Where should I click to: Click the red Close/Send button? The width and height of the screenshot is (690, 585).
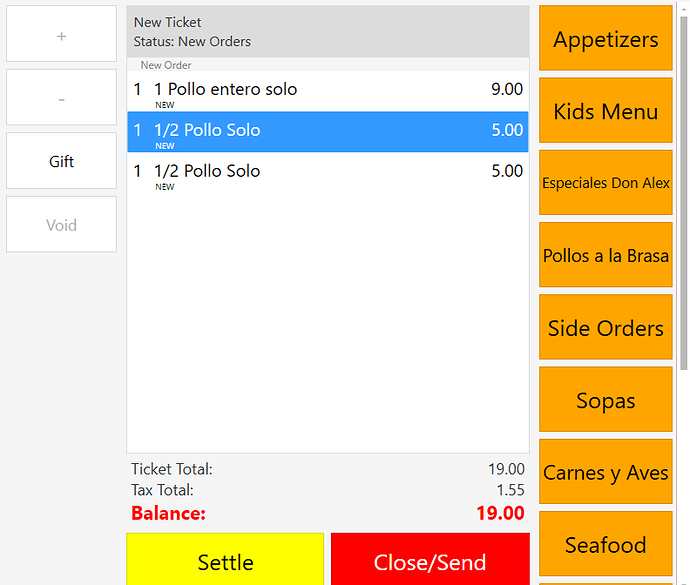click(x=430, y=559)
